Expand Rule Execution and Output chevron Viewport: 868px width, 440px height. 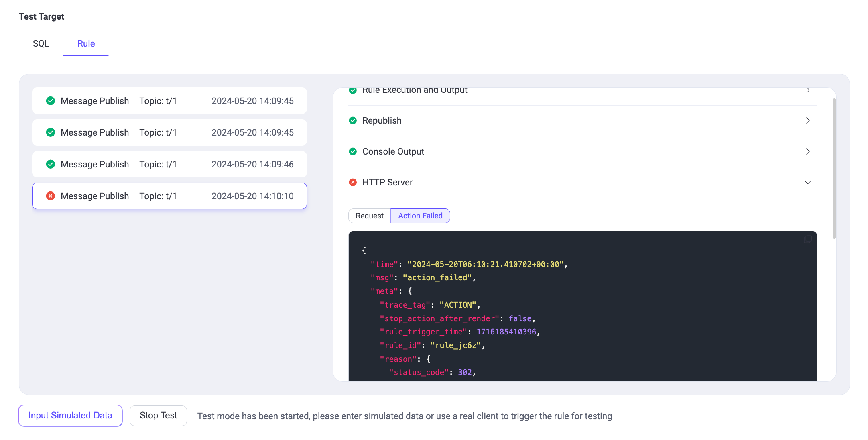point(808,90)
